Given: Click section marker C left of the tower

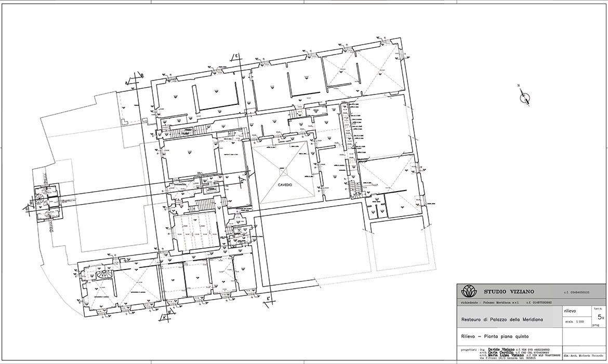Looking at the screenshot, I should click(x=26, y=209).
